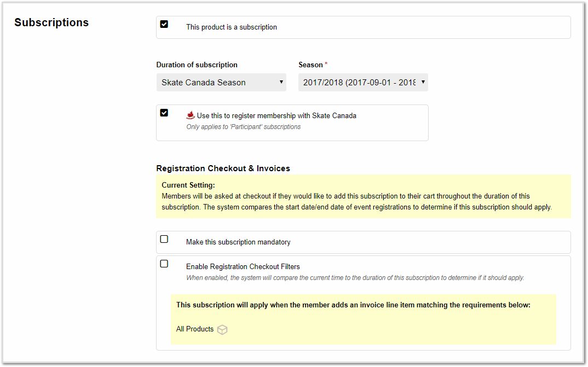Click the 'Season' field label

pyautogui.click(x=310, y=65)
